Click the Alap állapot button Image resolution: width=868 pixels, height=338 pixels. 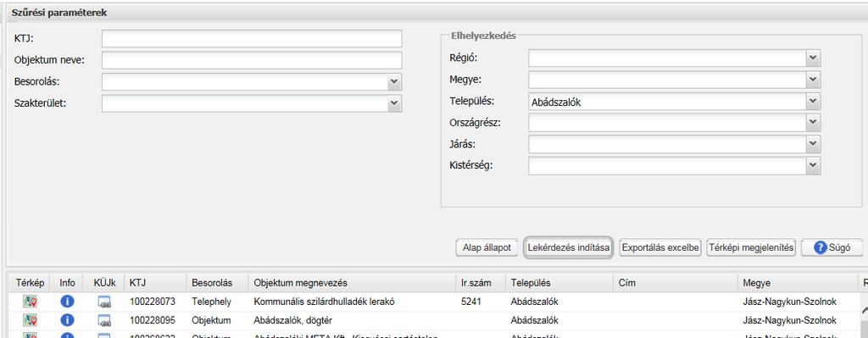487,248
